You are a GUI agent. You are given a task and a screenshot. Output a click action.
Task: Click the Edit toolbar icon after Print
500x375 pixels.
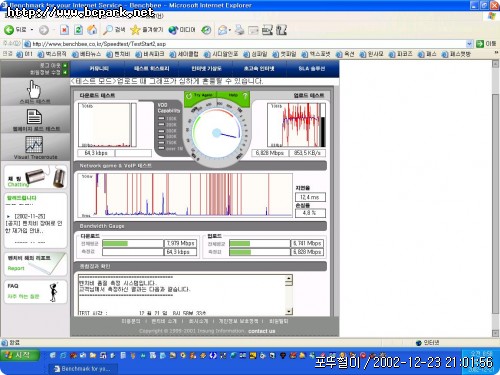click(x=253, y=30)
